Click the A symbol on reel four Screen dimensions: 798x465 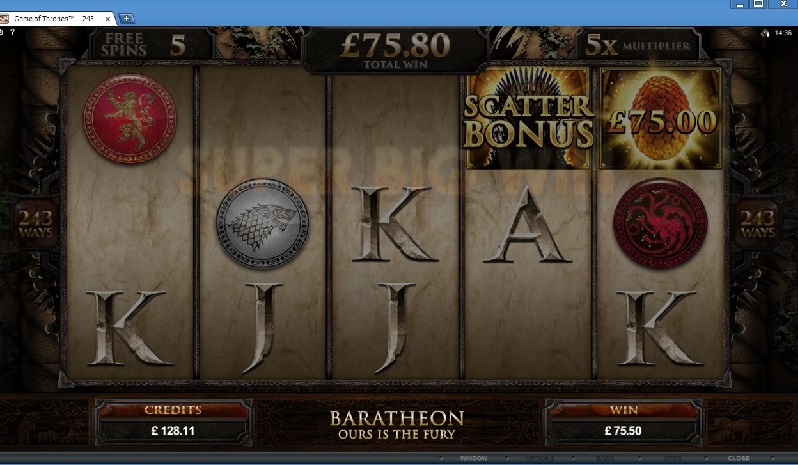527,225
